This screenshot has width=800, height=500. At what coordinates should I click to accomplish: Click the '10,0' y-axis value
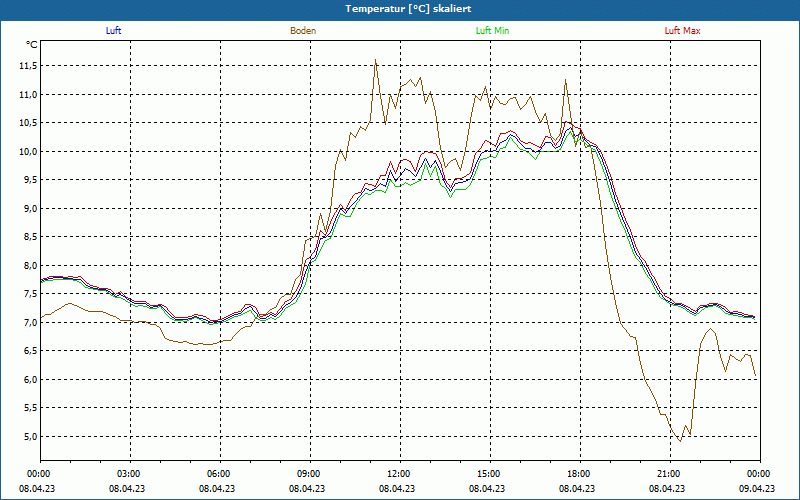tap(29, 152)
